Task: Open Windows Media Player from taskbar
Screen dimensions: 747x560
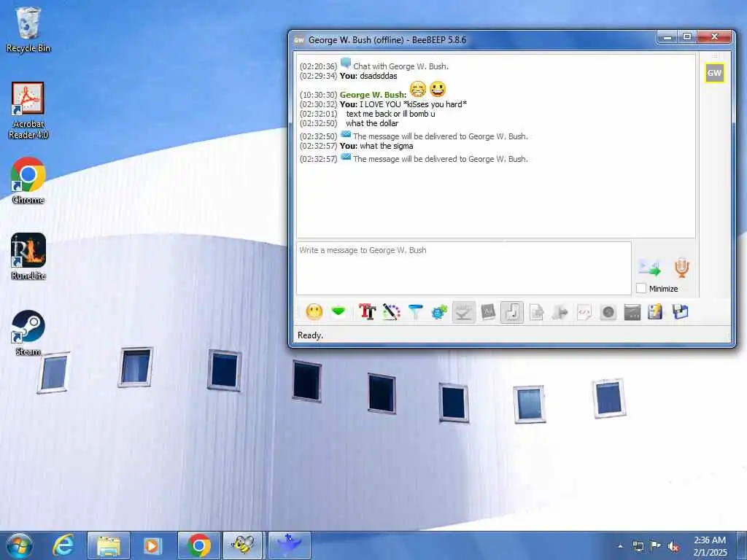Action: [x=153, y=545]
